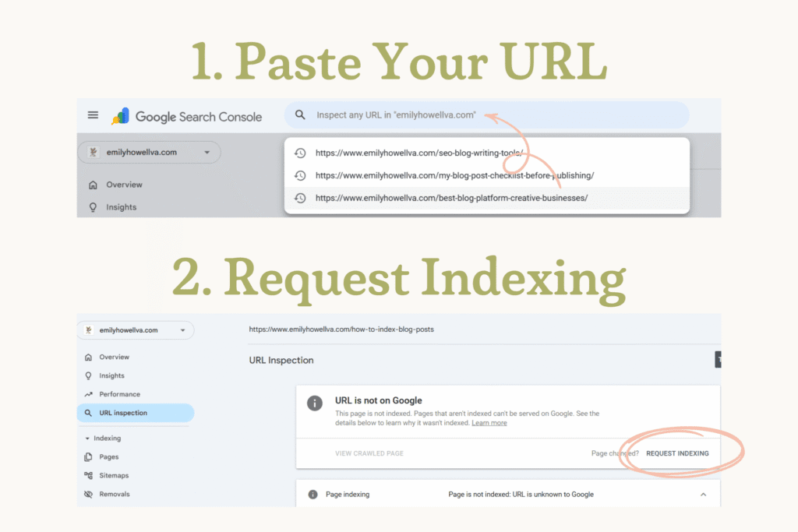Viewport: 798px width, 532px height.
Task: Select the seo-blog-writing-tools URL suggestion
Action: click(487, 153)
